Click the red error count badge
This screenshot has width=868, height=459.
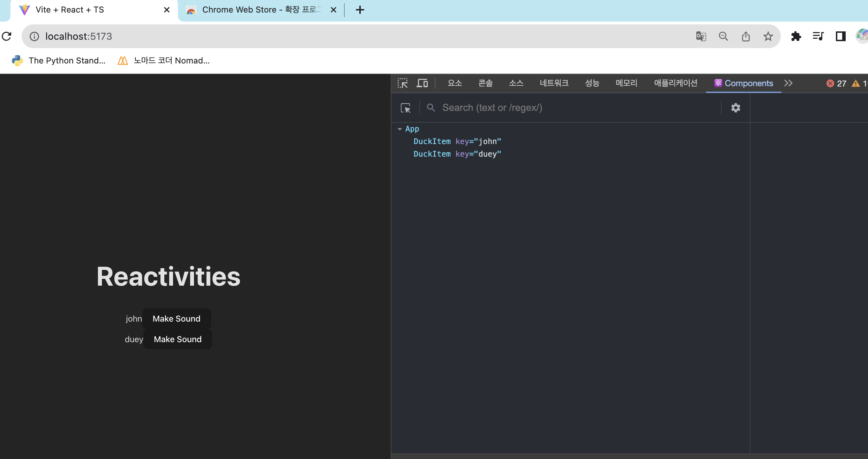tap(836, 83)
